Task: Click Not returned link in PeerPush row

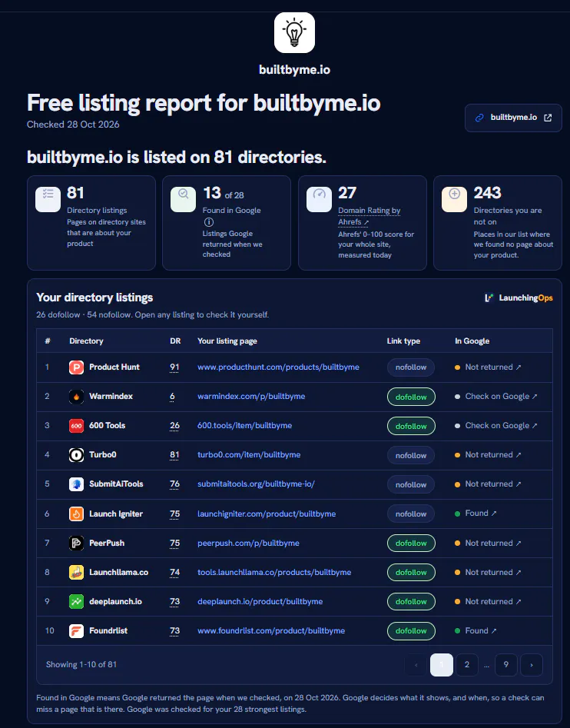Action: click(x=488, y=543)
